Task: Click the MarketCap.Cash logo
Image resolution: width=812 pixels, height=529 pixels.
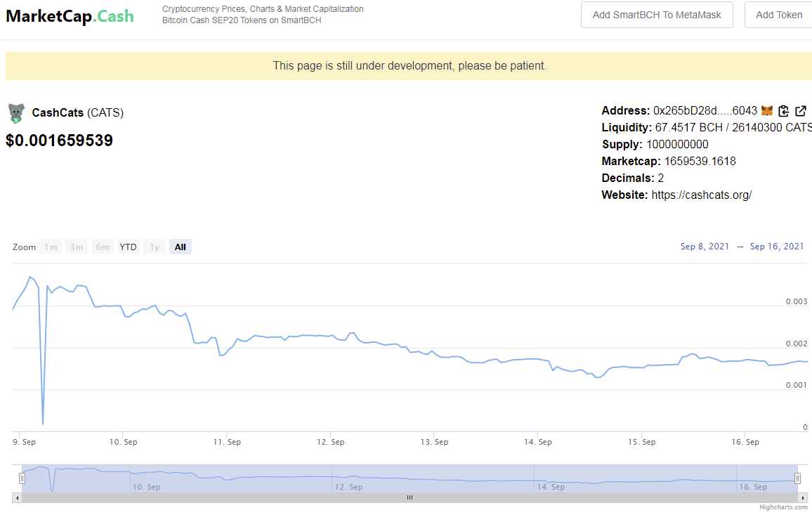Action: coord(70,16)
